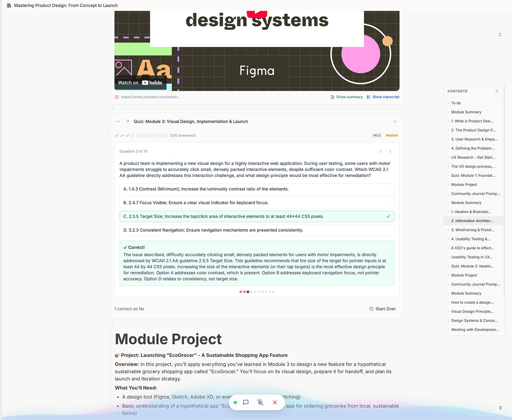This screenshot has height=420, width=512.
Task: Click Show summary
Action: (347, 97)
